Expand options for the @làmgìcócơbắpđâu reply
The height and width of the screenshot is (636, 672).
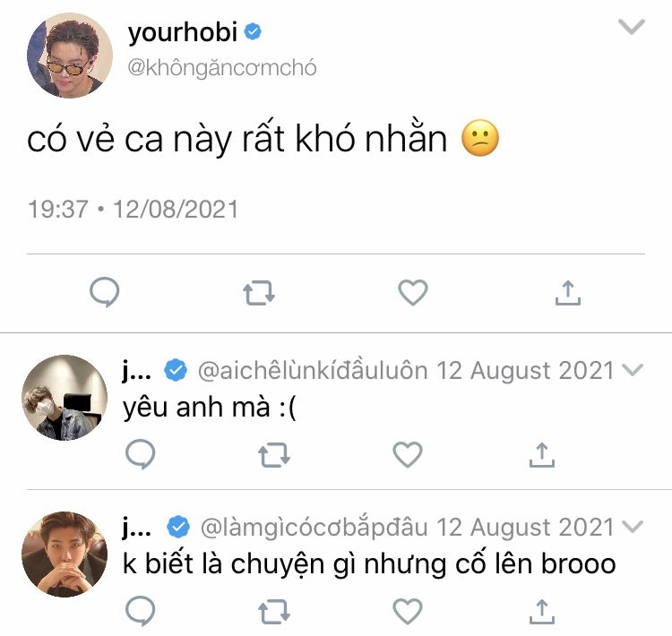click(x=633, y=527)
